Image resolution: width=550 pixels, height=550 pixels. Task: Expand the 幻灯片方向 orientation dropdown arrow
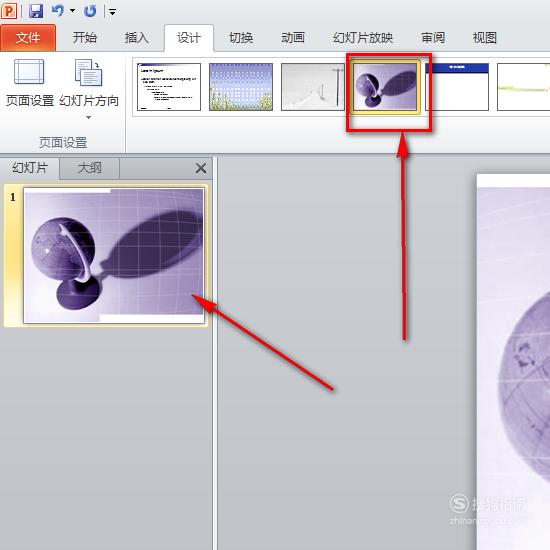pos(88,118)
